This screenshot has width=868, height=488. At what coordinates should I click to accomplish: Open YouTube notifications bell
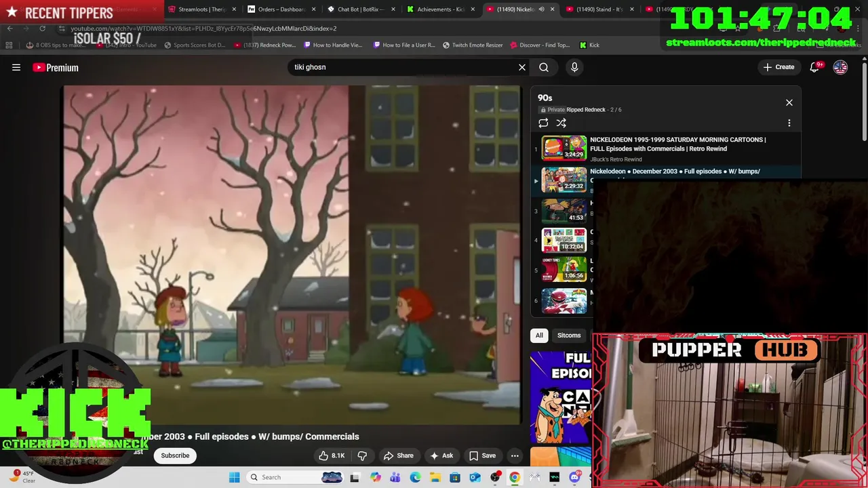(815, 67)
